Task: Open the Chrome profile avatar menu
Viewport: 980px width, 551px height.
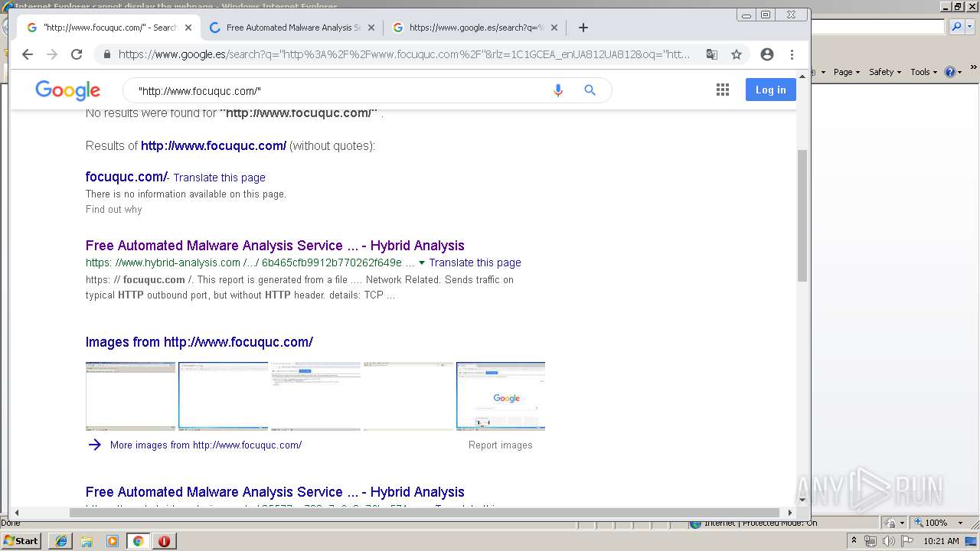Action: [767, 54]
